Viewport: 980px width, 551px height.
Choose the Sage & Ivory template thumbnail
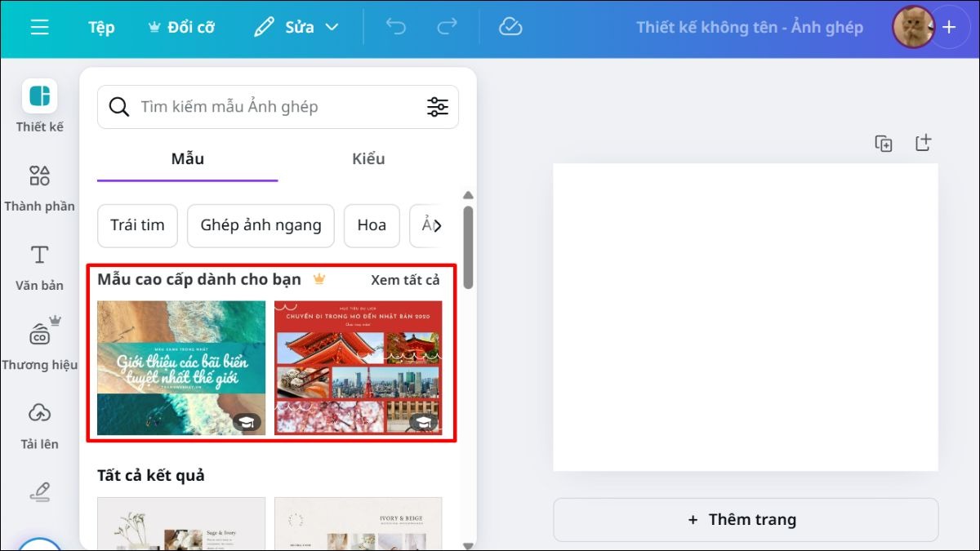click(x=181, y=523)
